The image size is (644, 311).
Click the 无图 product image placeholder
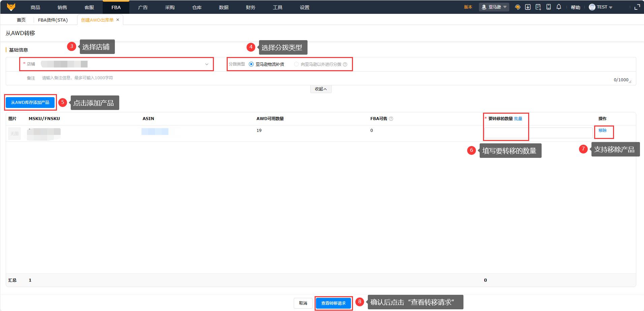click(x=14, y=134)
